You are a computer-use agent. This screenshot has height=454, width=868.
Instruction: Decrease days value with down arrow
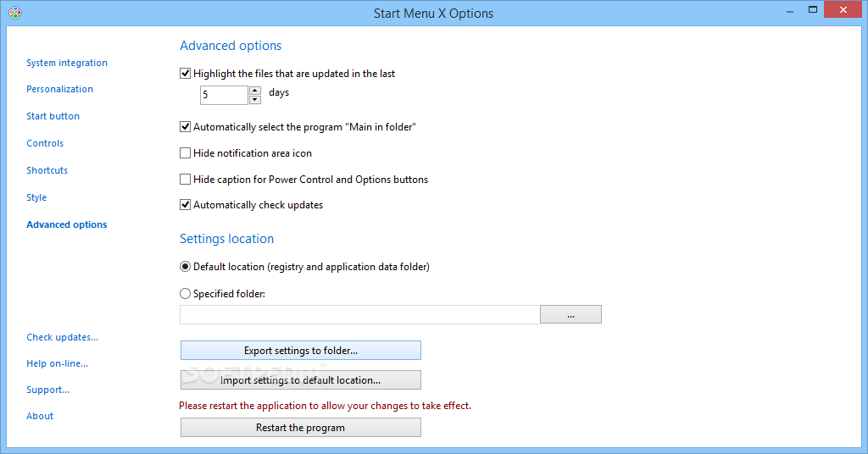tap(255, 100)
